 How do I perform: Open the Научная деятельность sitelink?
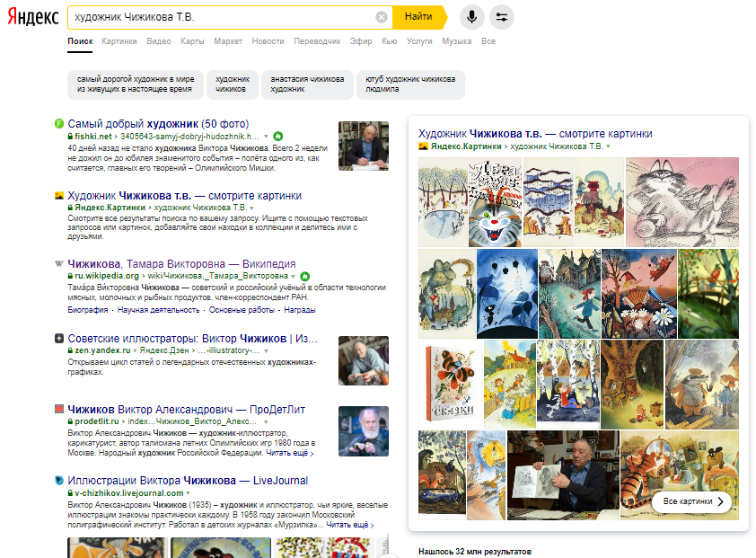pos(159,310)
